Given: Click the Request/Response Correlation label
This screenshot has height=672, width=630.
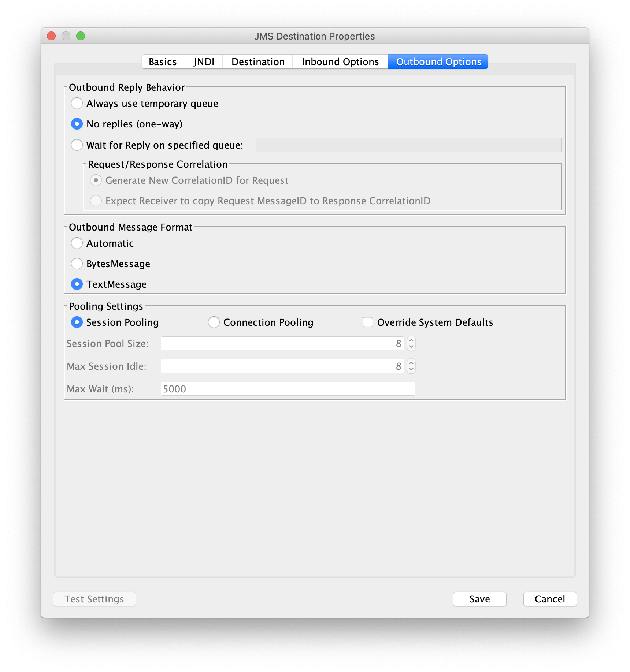Looking at the screenshot, I should click(158, 164).
